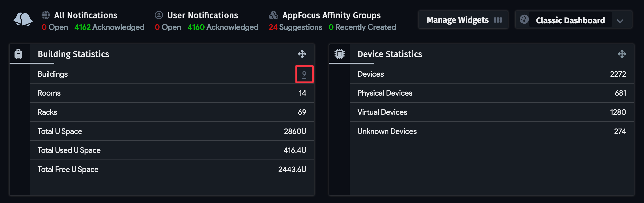Click the AppFocus Affinity Groups cubes icon
Image resolution: width=644 pixels, height=203 pixels.
coord(274,15)
